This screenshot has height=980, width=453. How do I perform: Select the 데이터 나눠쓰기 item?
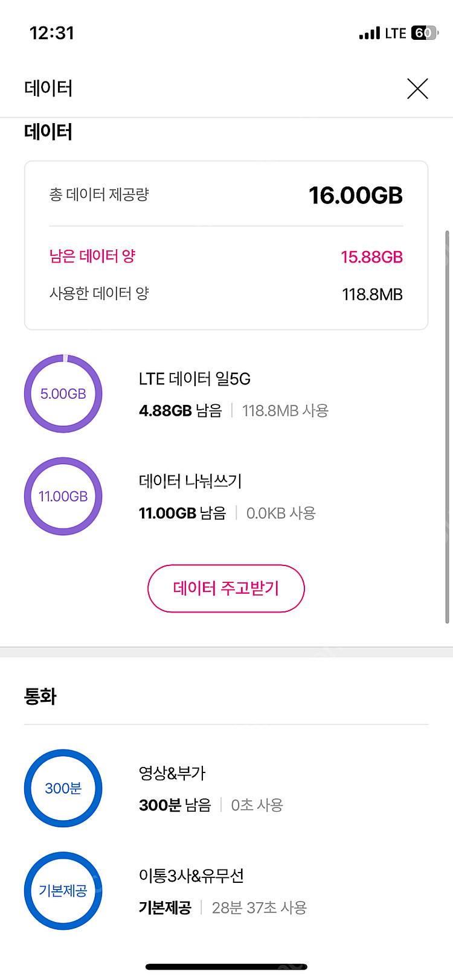pyautogui.click(x=190, y=482)
